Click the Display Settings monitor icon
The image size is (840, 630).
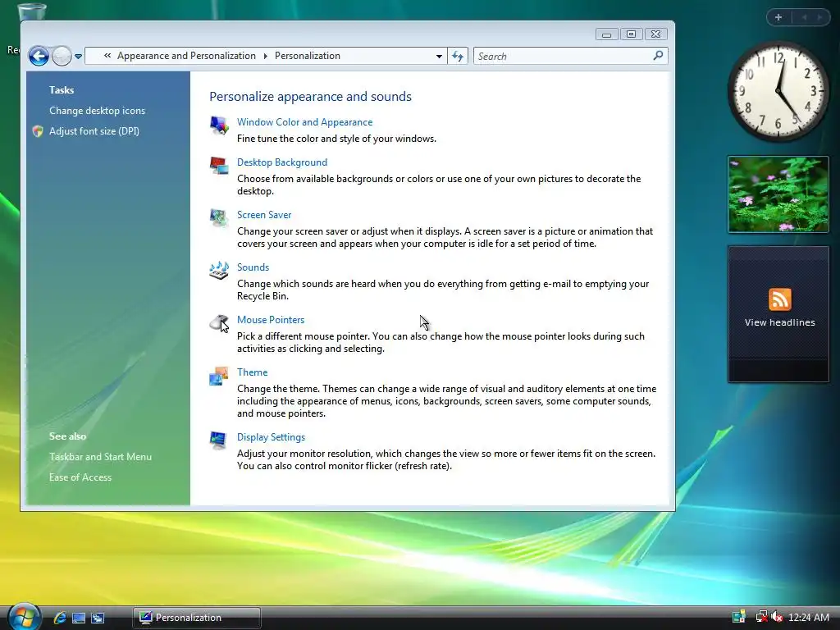pos(218,441)
